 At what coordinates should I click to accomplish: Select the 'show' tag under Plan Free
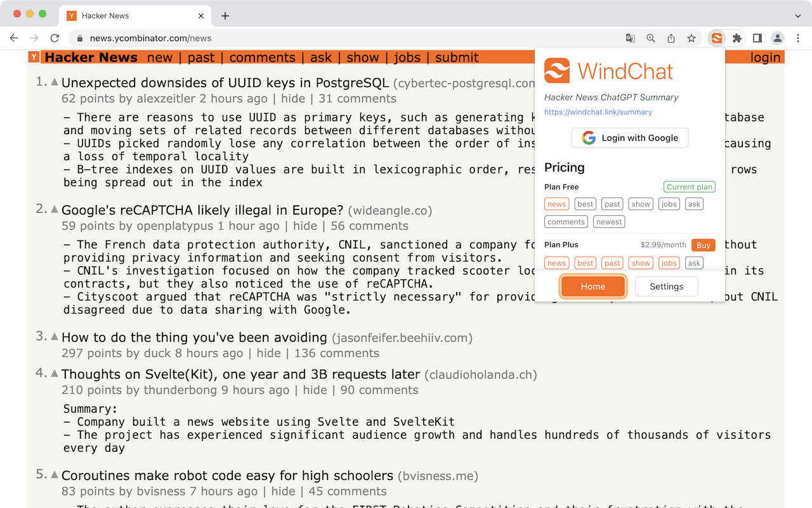coord(641,204)
